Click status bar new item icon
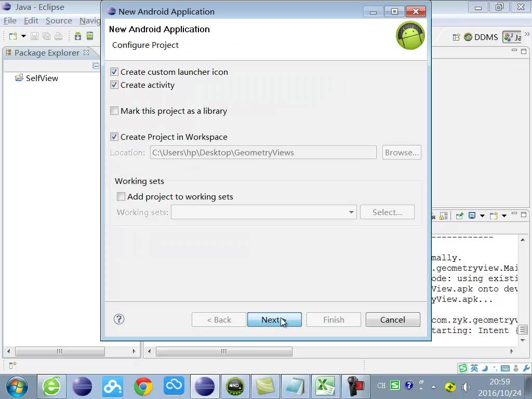 [12, 365]
